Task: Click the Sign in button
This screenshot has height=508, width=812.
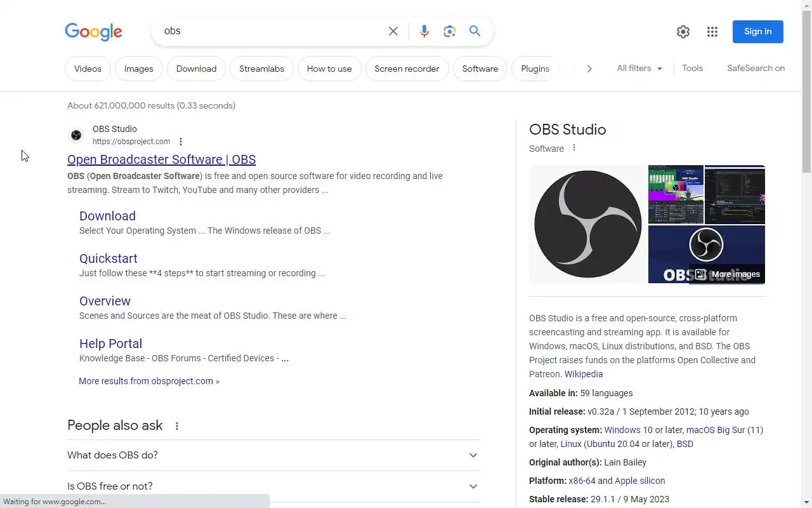Action: [758, 32]
